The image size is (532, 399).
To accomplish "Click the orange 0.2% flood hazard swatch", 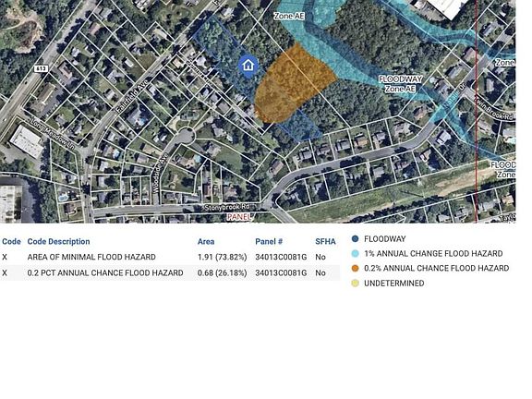I will pyautogui.click(x=355, y=268).
